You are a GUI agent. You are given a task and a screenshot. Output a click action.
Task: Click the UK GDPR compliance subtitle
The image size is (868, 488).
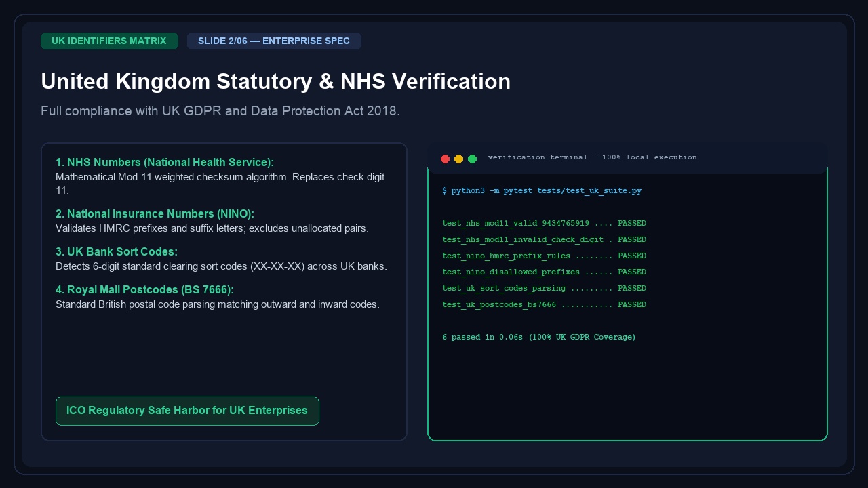pyautogui.click(x=220, y=110)
